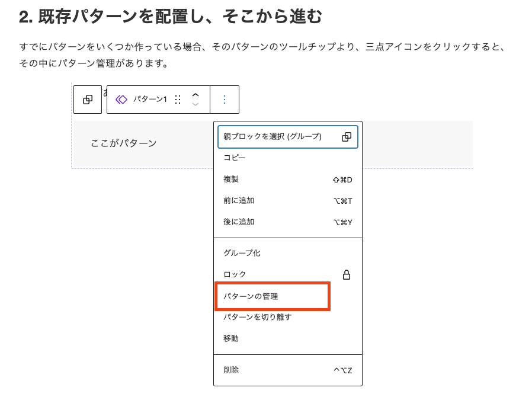Click the ⇧⌘D shortcut text
This screenshot has width=532, height=410.
[x=342, y=180]
